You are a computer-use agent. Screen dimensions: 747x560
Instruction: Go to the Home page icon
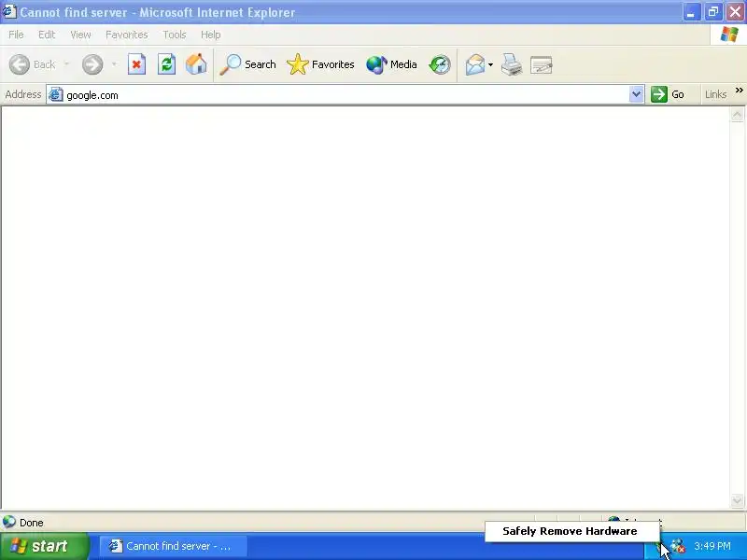pos(196,64)
